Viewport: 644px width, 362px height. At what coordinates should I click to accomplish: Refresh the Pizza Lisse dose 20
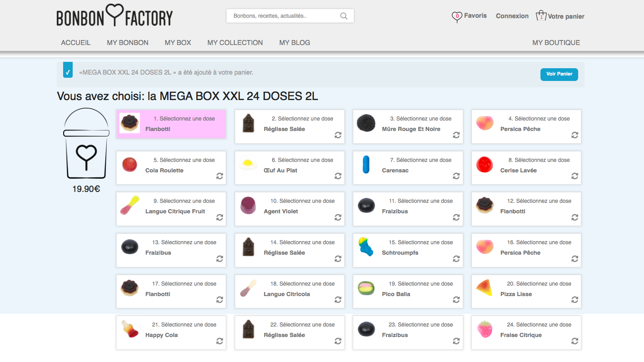tap(575, 300)
